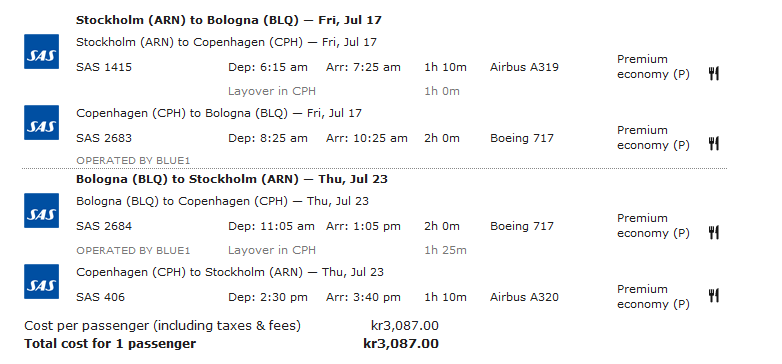Click SAS logo beside flight SAS 2683
Viewport: 782px width, 364px height.
(x=41, y=122)
